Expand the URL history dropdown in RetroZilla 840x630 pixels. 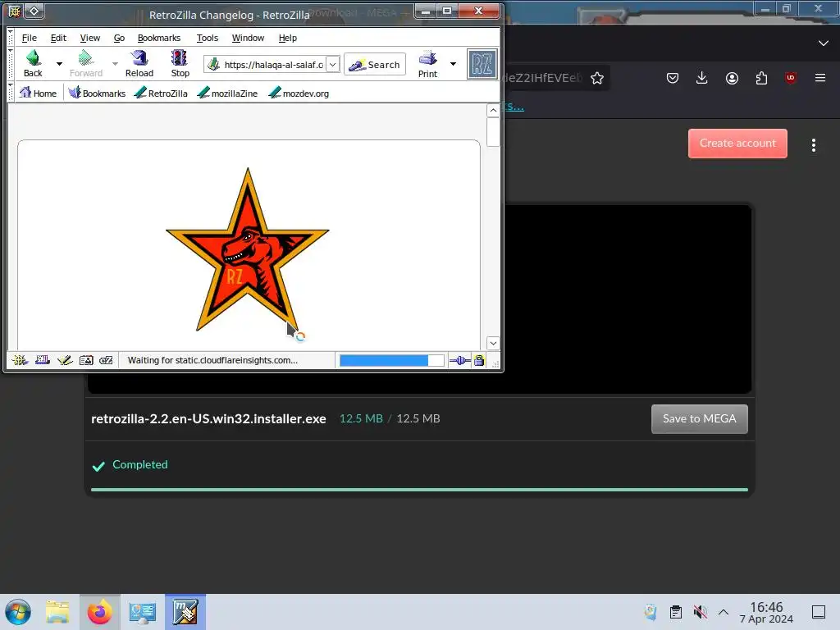tap(333, 65)
